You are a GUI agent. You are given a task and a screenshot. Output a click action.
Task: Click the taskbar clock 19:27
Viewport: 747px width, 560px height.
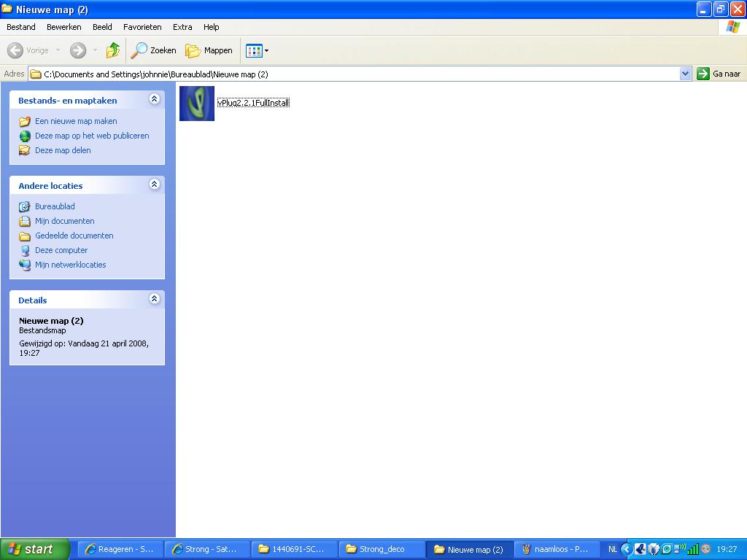pyautogui.click(x=727, y=549)
